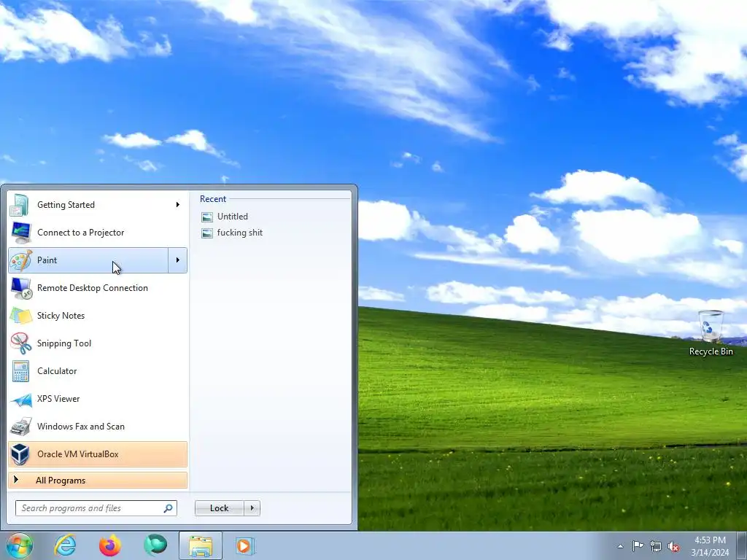This screenshot has width=747, height=560.
Task: Launch Firefox from the taskbar
Action: click(110, 545)
